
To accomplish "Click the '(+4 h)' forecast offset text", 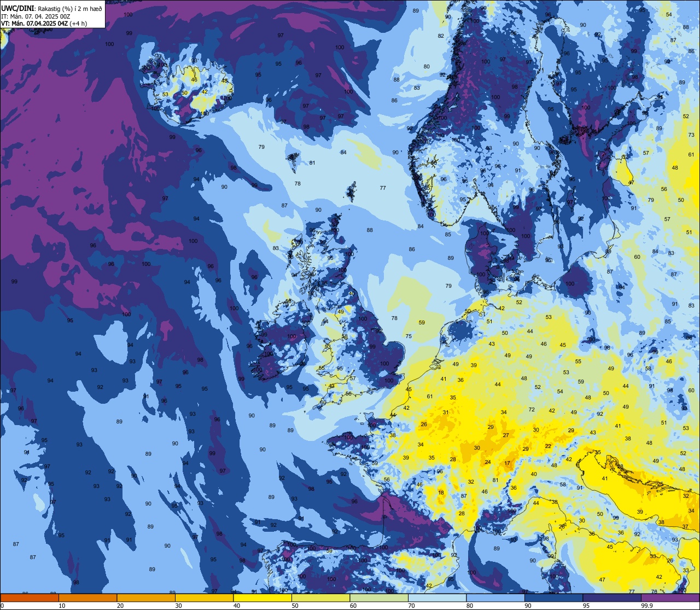I will click(78, 24).
